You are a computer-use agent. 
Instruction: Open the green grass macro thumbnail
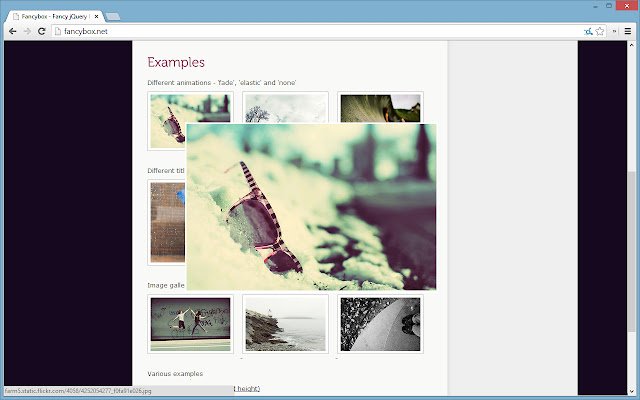tap(380, 107)
